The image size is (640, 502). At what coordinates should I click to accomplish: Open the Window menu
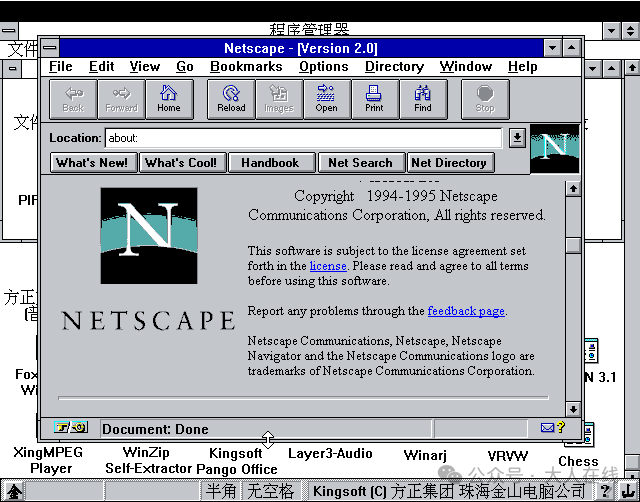pos(466,67)
